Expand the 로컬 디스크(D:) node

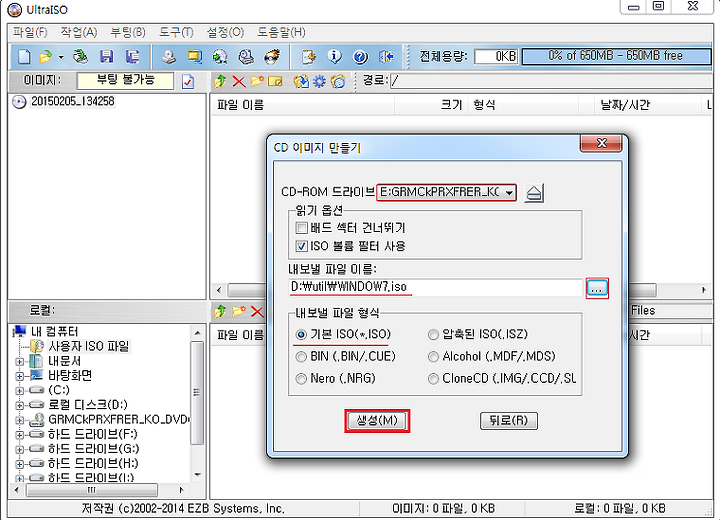click(20, 405)
